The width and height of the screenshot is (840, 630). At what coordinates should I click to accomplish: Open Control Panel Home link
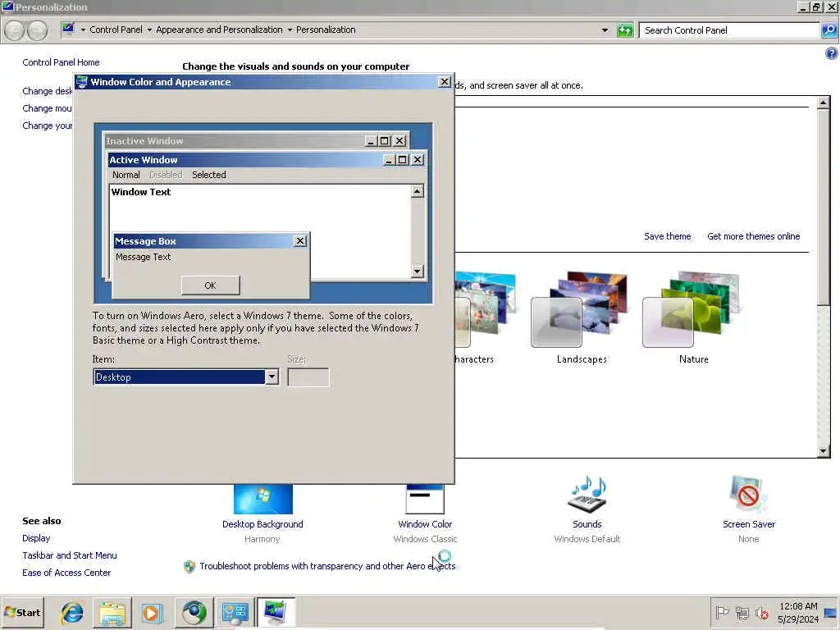[x=61, y=62]
